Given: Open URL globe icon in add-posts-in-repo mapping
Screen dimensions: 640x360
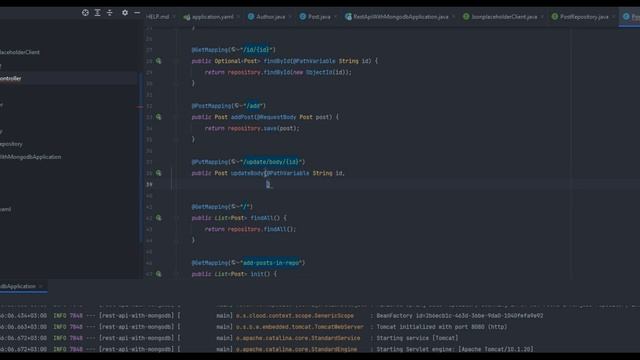Looking at the screenshot, I should coord(236,263).
